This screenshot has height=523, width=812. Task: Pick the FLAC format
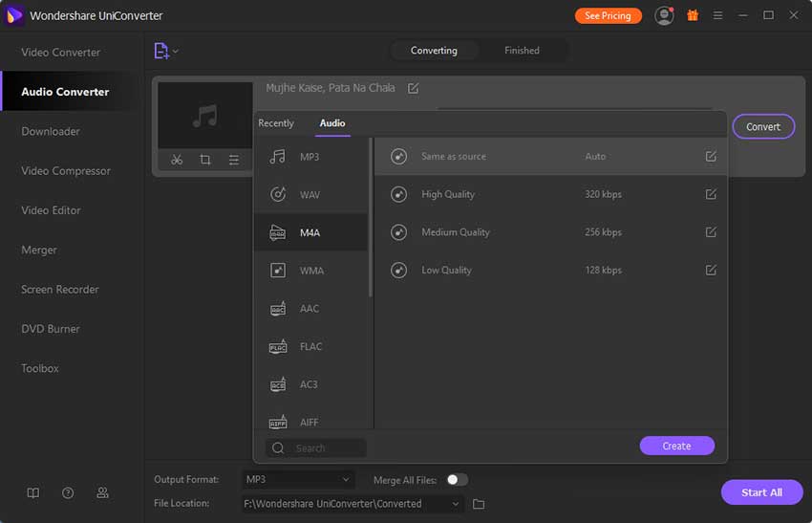310,346
